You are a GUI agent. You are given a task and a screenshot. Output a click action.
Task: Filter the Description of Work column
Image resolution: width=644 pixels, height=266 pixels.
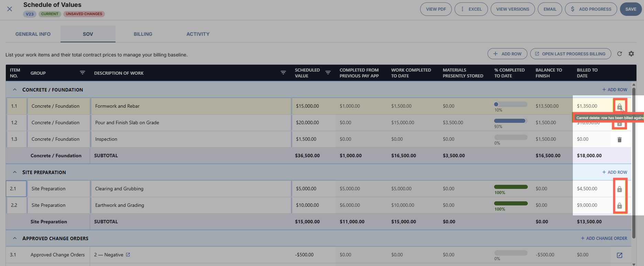pos(283,73)
